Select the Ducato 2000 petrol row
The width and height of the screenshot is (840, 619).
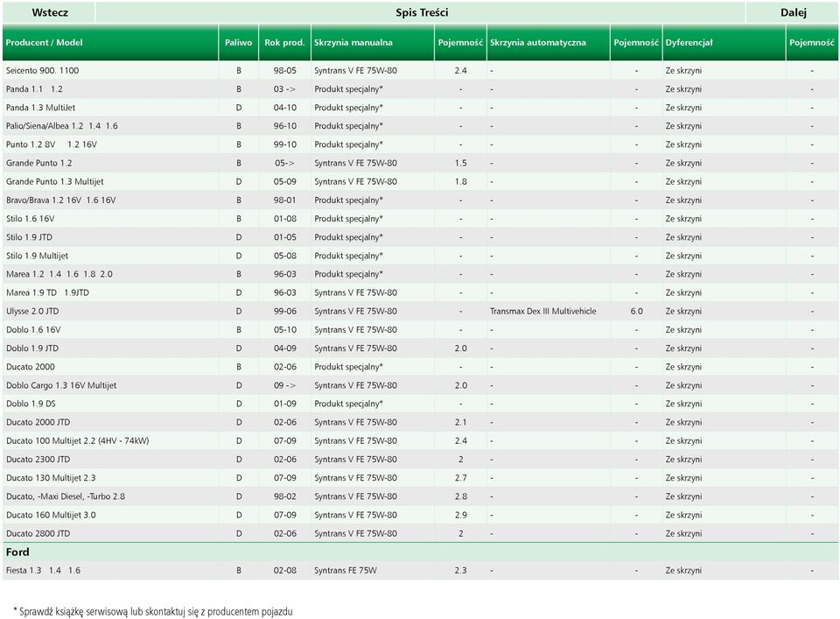click(421, 367)
